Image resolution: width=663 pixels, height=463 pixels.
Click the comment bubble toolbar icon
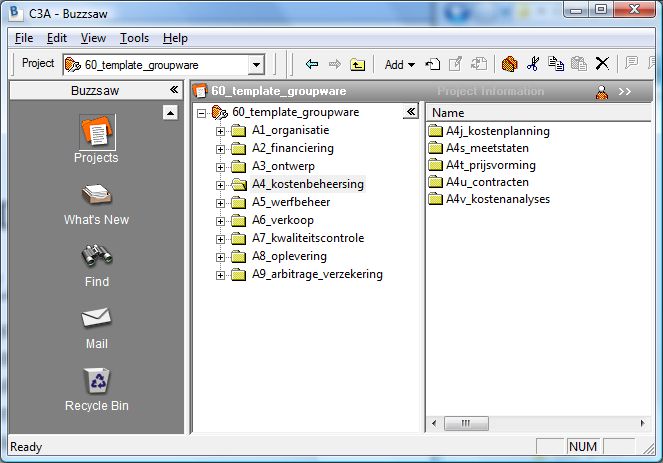click(631, 63)
